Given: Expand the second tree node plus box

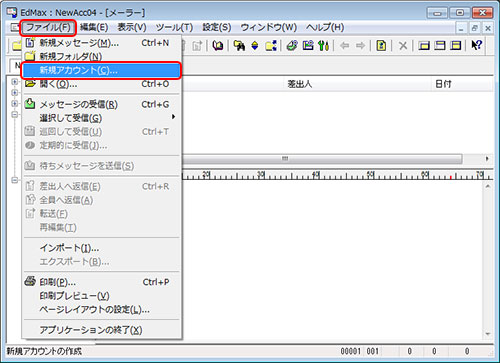Looking at the screenshot, I should (x=15, y=92).
